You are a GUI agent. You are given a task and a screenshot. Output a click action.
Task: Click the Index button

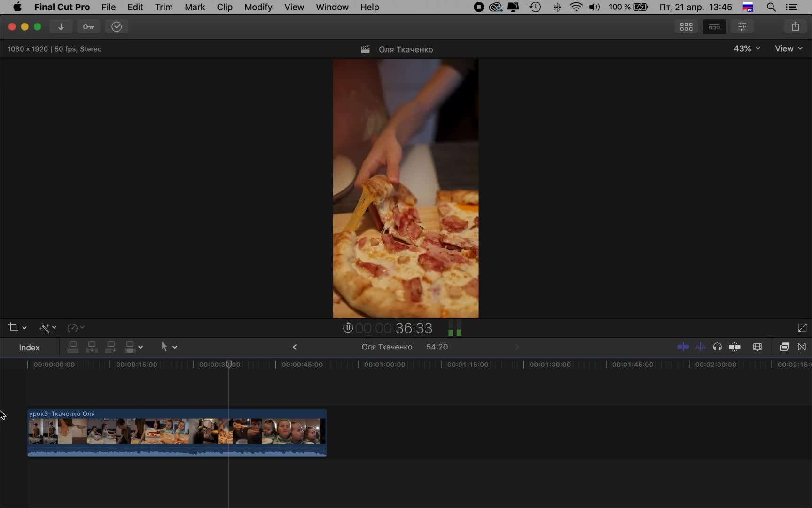pos(29,348)
